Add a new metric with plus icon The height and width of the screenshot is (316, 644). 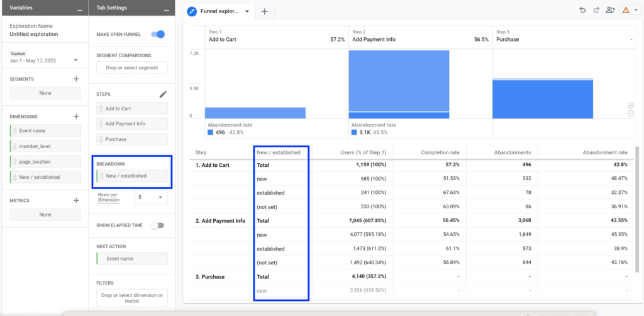coord(76,201)
